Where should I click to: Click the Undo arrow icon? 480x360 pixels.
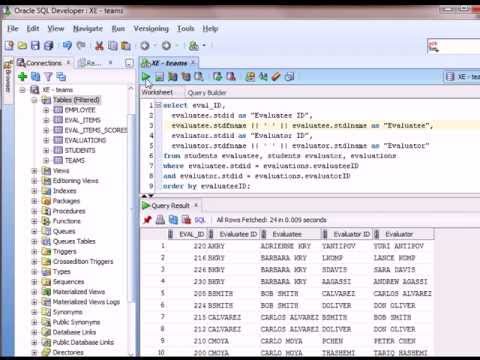pyautogui.click(x=67, y=45)
